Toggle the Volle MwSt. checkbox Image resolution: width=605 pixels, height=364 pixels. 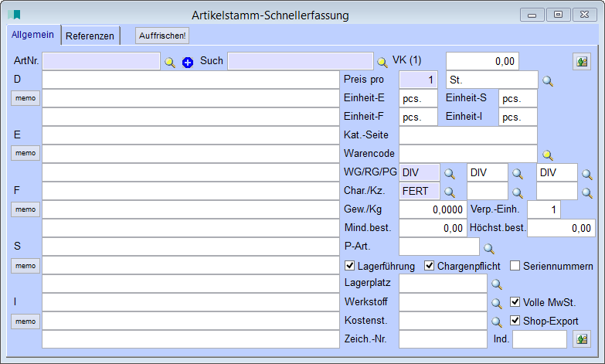click(515, 302)
